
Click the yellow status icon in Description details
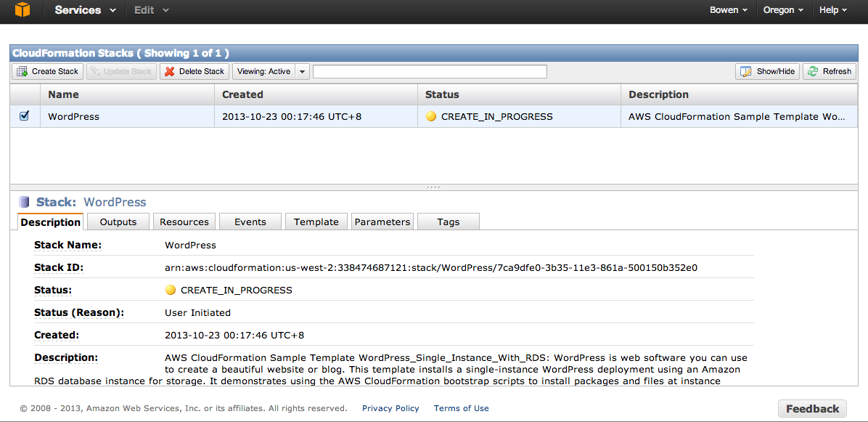pos(171,291)
